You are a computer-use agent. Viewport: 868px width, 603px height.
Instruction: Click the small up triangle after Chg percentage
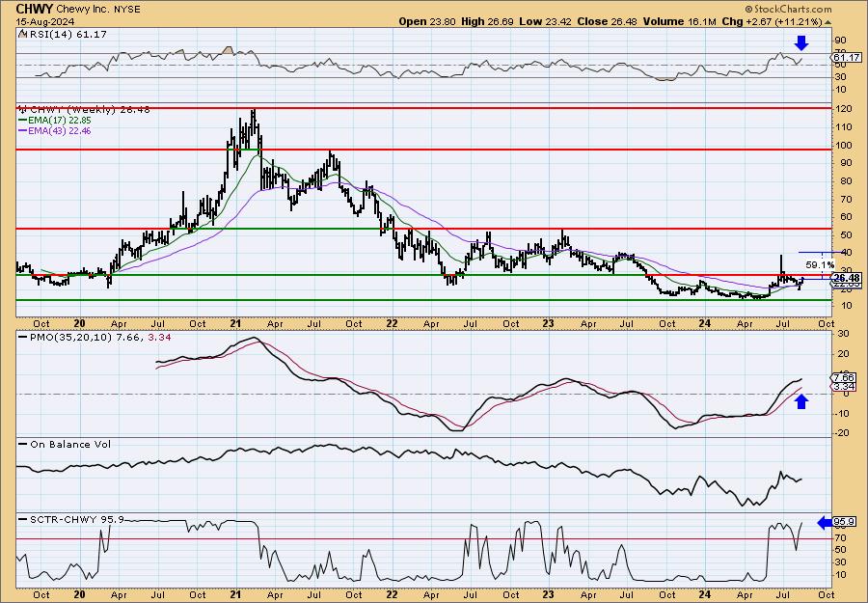click(828, 21)
